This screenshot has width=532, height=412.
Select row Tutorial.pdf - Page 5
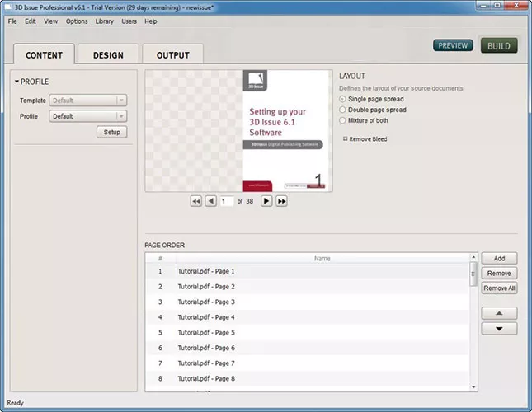click(308, 333)
